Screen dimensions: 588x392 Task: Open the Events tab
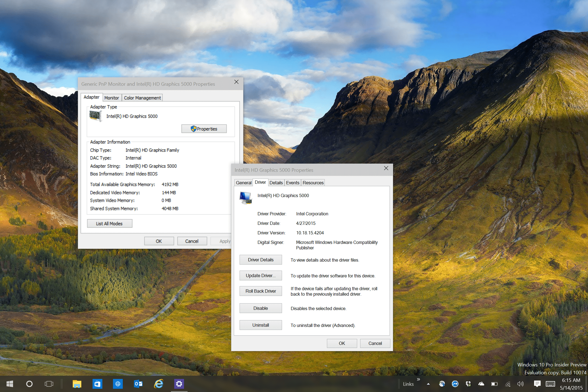point(293,183)
